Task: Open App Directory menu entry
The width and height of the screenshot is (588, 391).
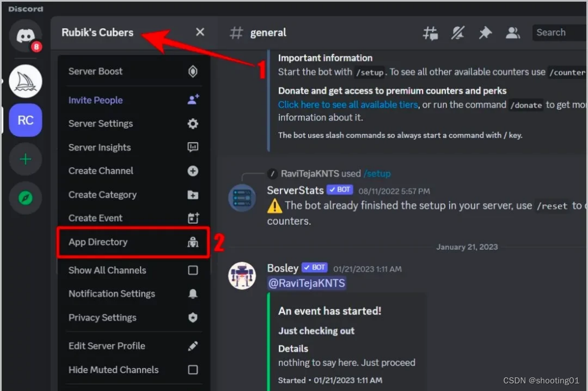Action: tap(133, 242)
